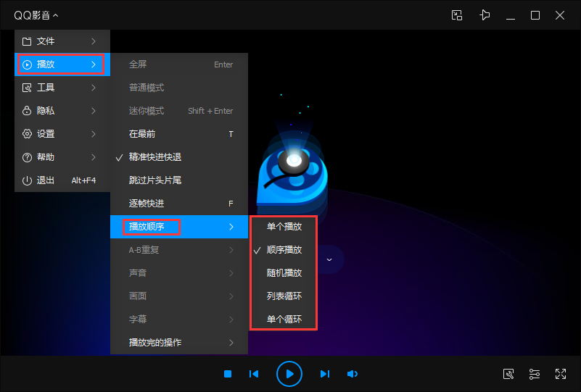The width and height of the screenshot is (581, 392).
Task: Click the play circle icon beside 播放
Action: [27, 64]
